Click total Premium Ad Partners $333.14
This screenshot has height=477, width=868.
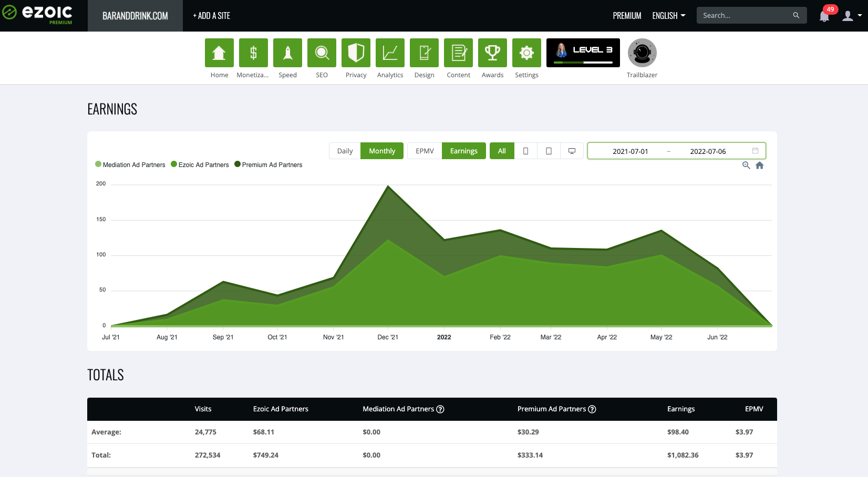pyautogui.click(x=530, y=455)
